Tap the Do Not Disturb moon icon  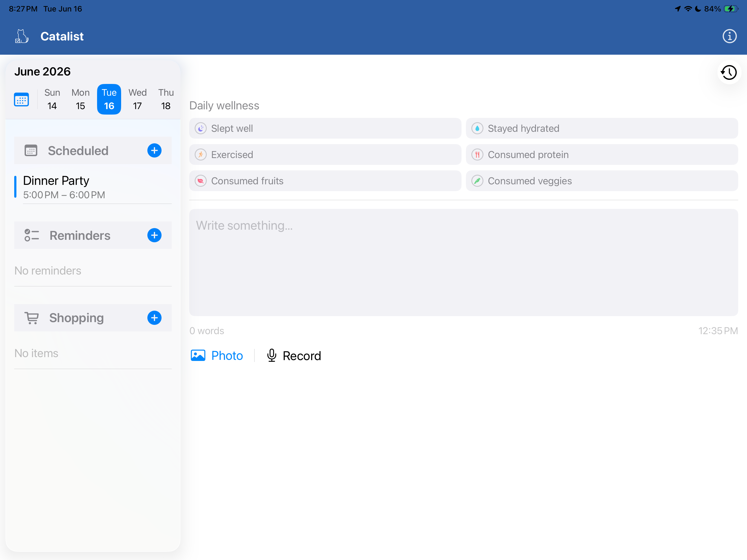(698, 9)
